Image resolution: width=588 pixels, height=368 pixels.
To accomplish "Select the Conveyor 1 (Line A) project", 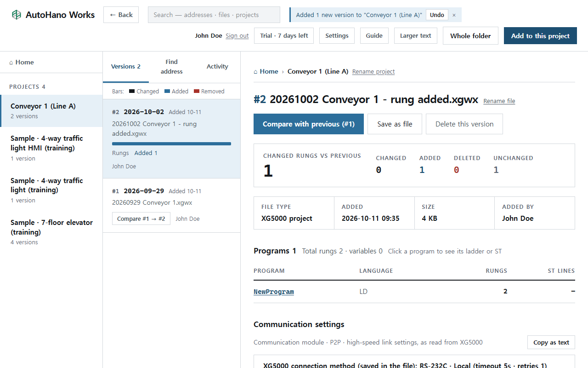I will point(51,111).
